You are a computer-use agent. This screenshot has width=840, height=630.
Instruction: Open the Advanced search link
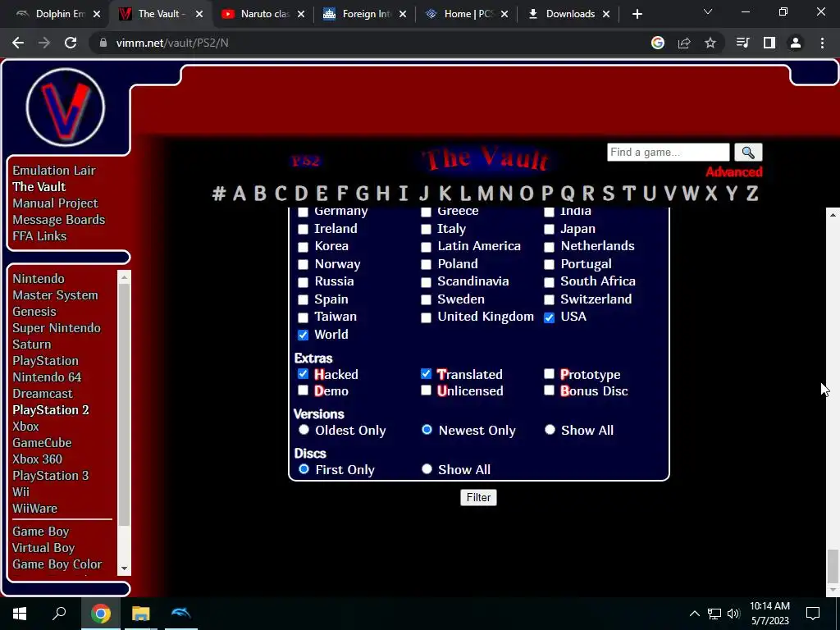click(x=733, y=172)
